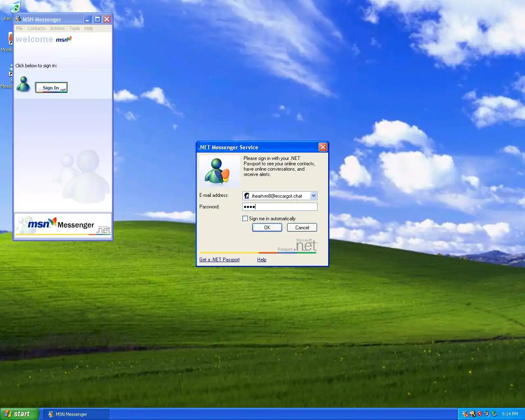
Task: Open the Get a .NET Passport link
Action: [x=219, y=260]
